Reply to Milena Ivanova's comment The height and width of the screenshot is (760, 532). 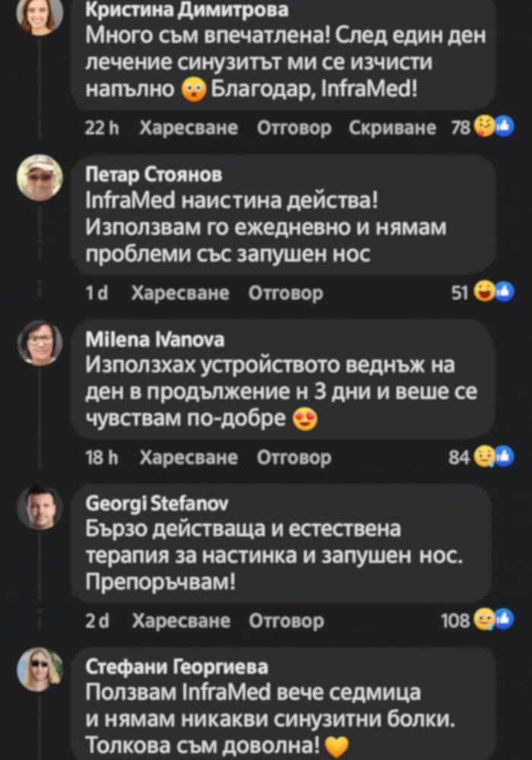pyautogui.click(x=294, y=458)
